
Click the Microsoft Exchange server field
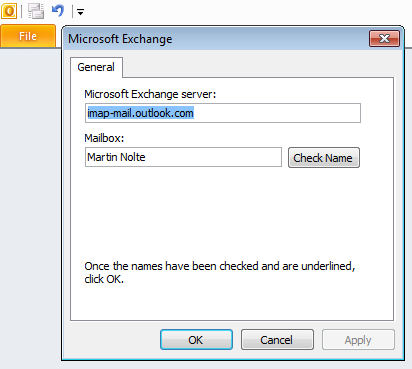click(x=223, y=113)
